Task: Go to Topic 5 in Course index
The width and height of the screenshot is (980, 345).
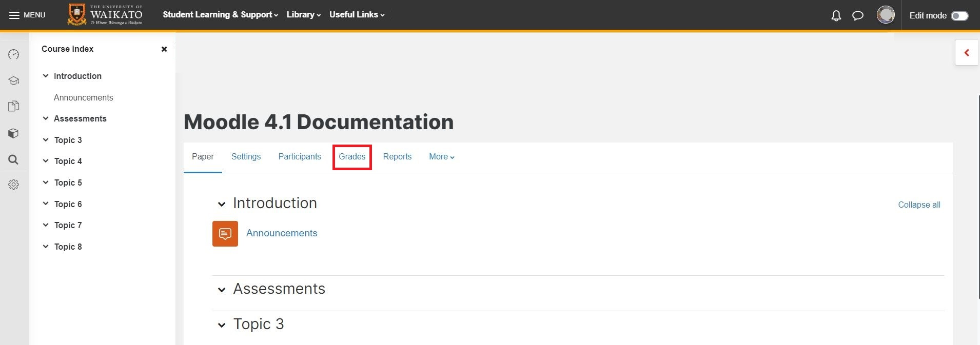Action: click(x=68, y=182)
